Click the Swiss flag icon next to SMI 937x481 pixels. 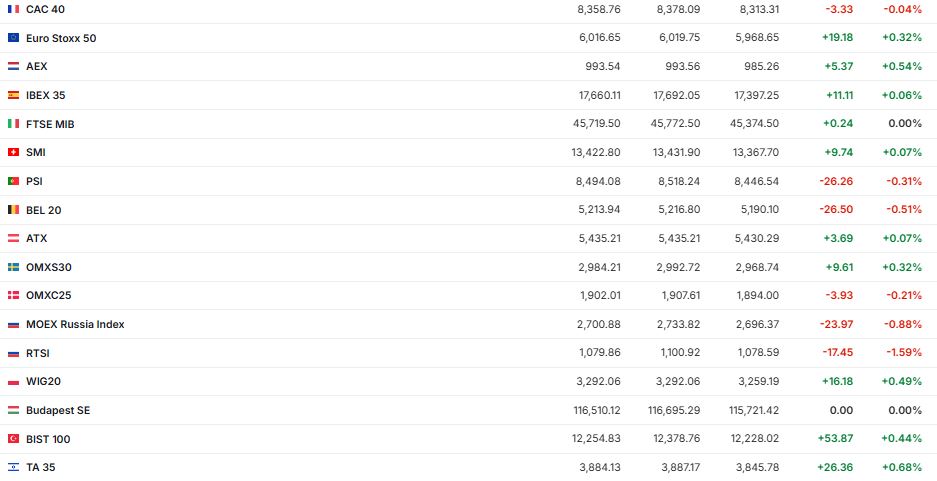click(13, 153)
